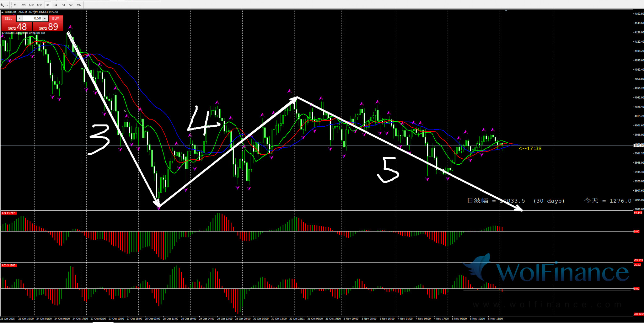Click the chart shift triangle marker

506,11
